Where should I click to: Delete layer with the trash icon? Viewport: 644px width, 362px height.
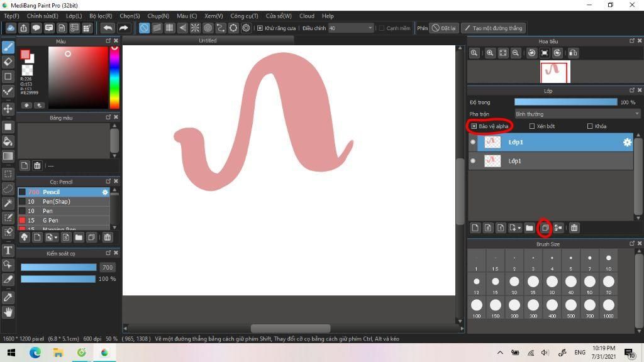574,228
